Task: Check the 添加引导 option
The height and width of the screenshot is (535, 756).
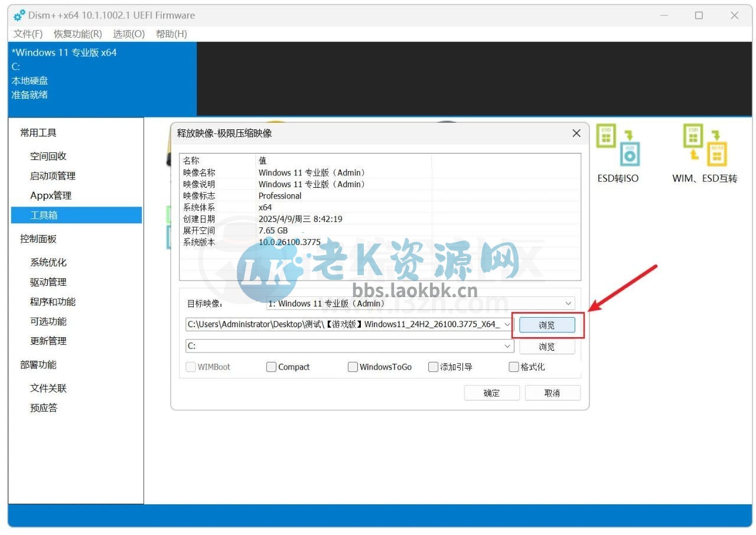Action: pos(434,367)
